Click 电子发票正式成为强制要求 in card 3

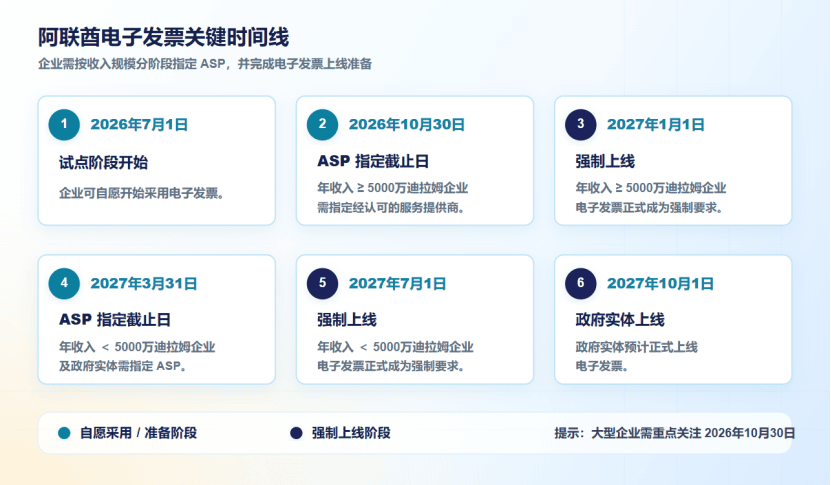pyautogui.click(x=649, y=208)
